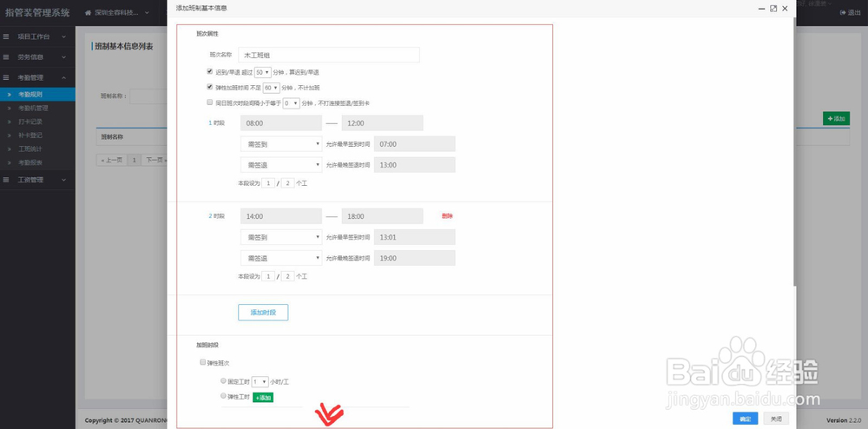Click the 13:00 latest sign-out field
The width and height of the screenshot is (868, 429).
point(415,165)
